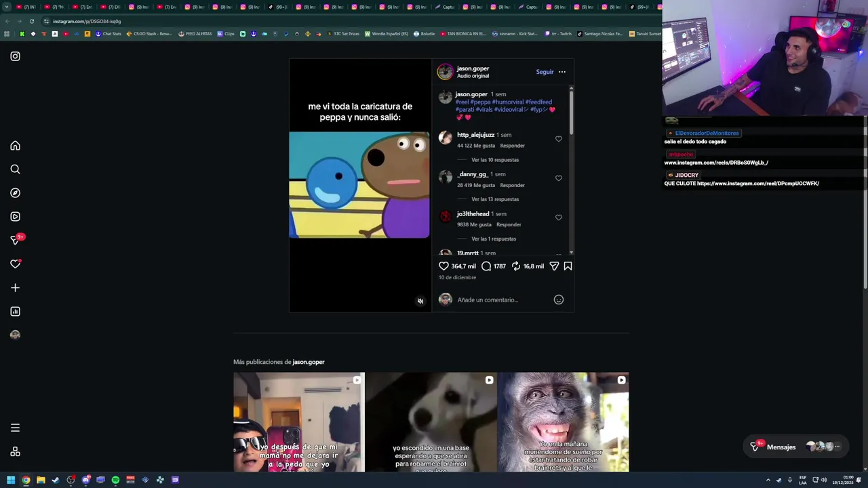Open the hamburger More menu
The width and height of the screenshot is (868, 488).
[x=15, y=428]
